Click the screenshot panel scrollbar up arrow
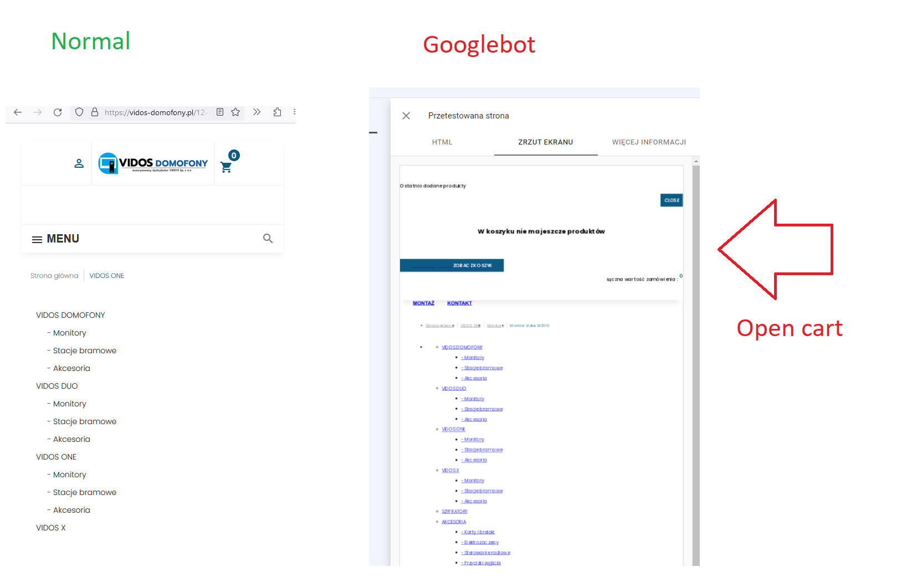 696,161
